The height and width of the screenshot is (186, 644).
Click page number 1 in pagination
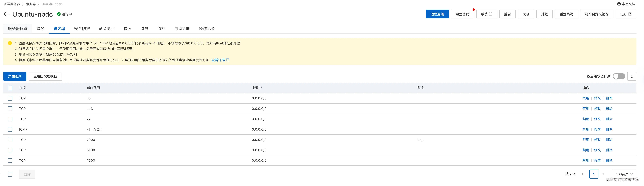coord(594,174)
